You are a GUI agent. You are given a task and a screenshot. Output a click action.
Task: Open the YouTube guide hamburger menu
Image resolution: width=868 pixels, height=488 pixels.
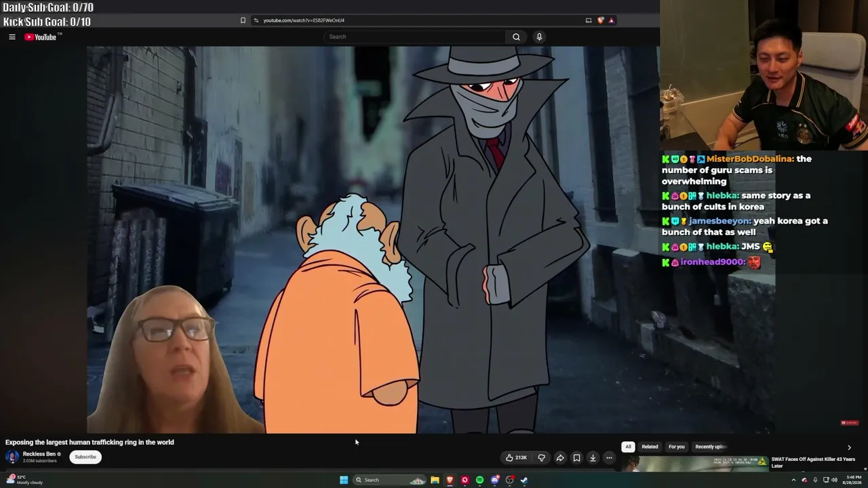pyautogui.click(x=12, y=37)
